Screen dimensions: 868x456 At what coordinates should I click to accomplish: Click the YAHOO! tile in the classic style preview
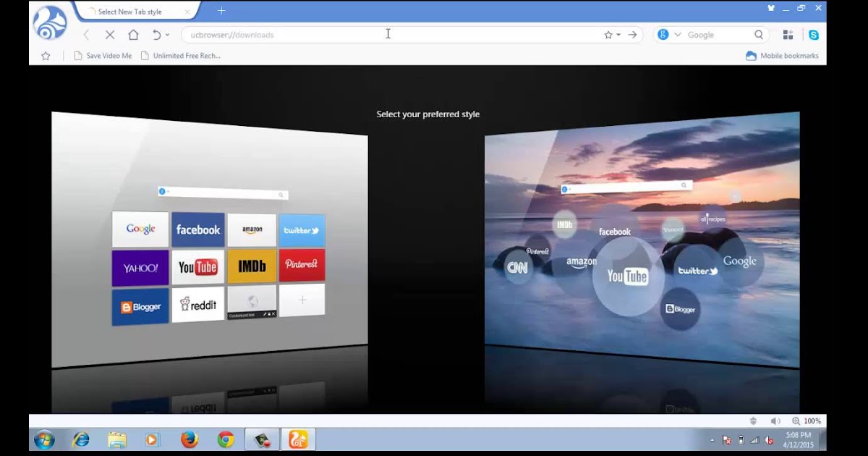point(140,268)
